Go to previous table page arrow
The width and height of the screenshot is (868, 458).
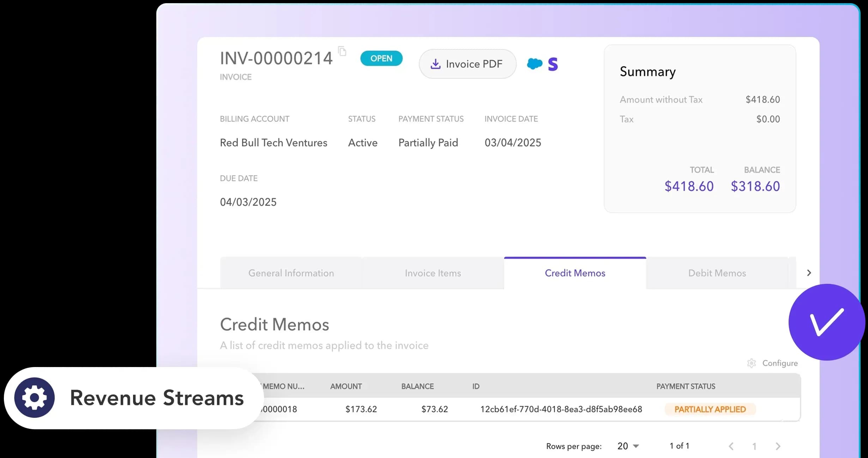(x=731, y=446)
